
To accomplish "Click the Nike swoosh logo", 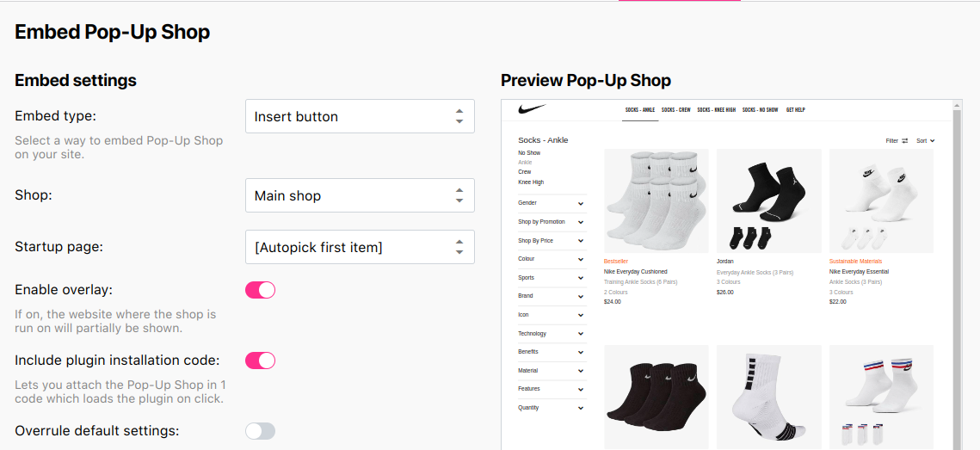I will 532,109.
